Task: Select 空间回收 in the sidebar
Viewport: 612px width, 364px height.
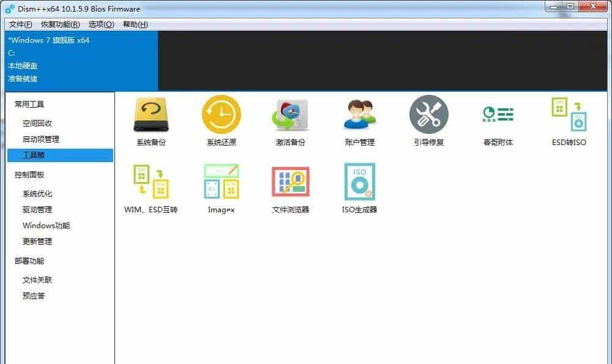Action: tap(37, 124)
